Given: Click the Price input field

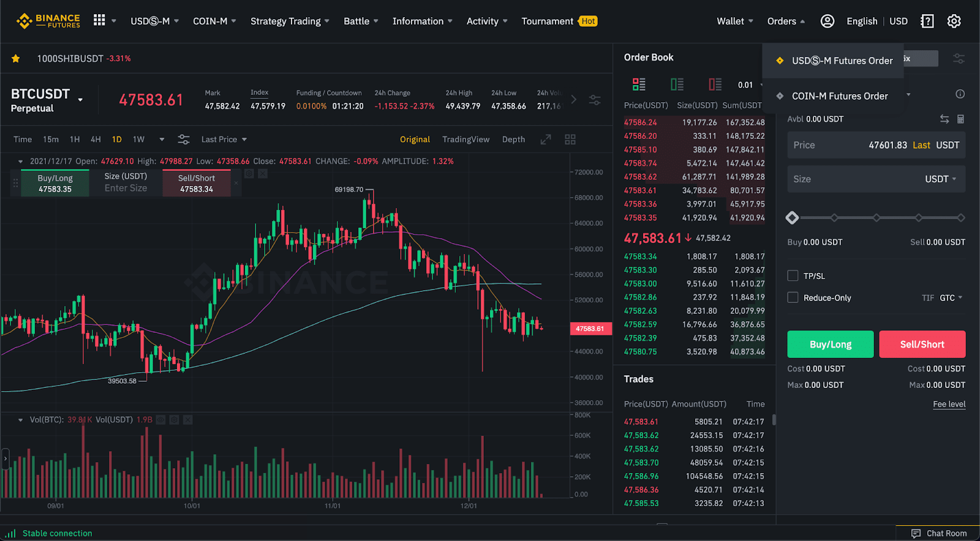Looking at the screenshot, I should [x=876, y=145].
